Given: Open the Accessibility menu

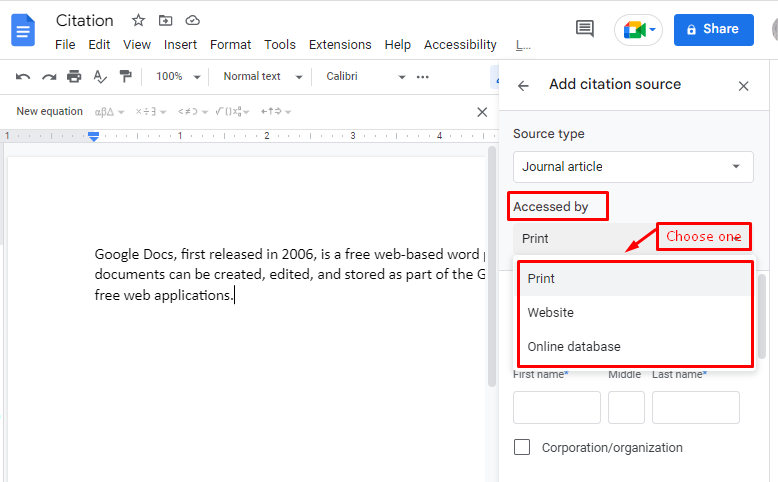Looking at the screenshot, I should point(460,45).
